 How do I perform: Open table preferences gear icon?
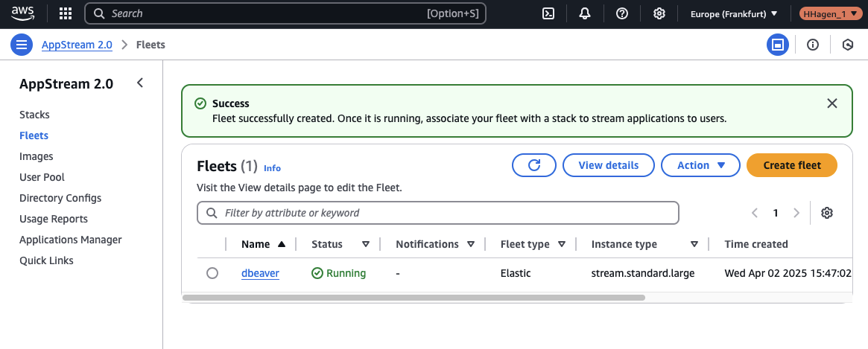click(x=826, y=213)
